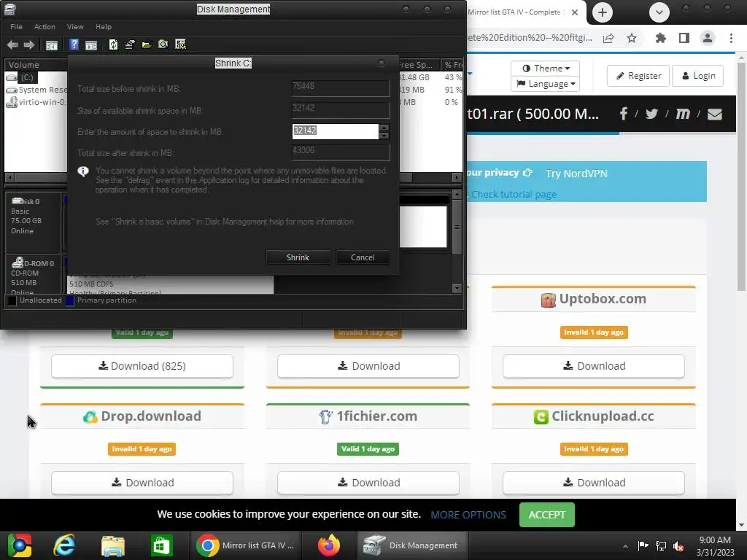Share via the Twitter bird icon
Screen dimensions: 747x560
click(x=651, y=114)
